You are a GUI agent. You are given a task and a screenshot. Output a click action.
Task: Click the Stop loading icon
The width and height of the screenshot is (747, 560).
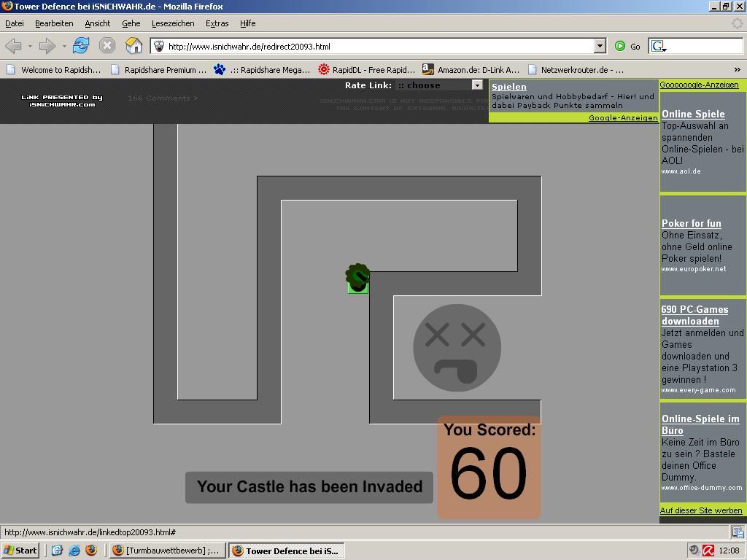[107, 46]
